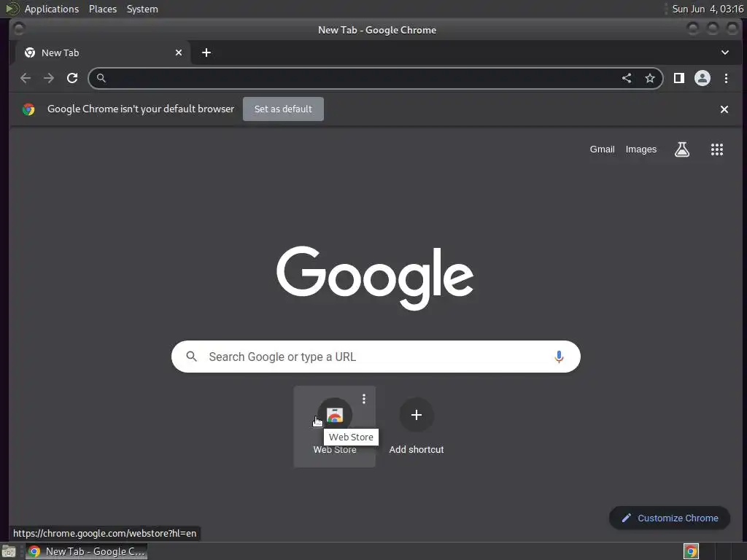This screenshot has height=560, width=747.
Task: Click the Google logo
Action: point(375,278)
